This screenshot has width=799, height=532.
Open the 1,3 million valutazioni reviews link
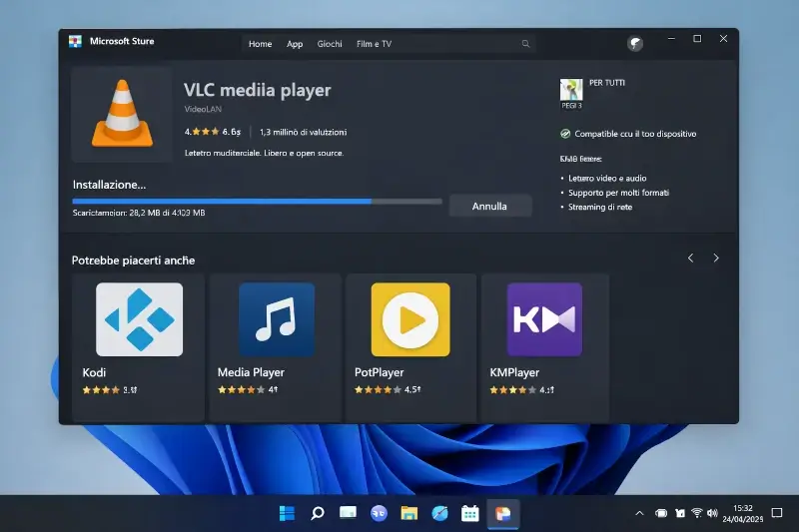tap(304, 133)
